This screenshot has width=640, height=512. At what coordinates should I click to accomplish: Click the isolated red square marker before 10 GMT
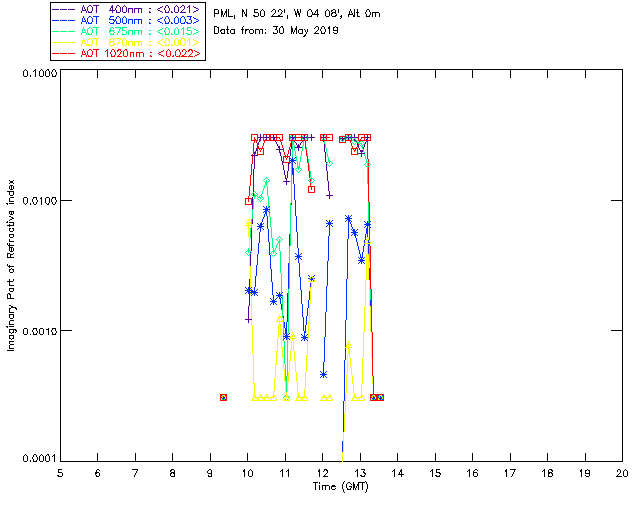coord(223,397)
